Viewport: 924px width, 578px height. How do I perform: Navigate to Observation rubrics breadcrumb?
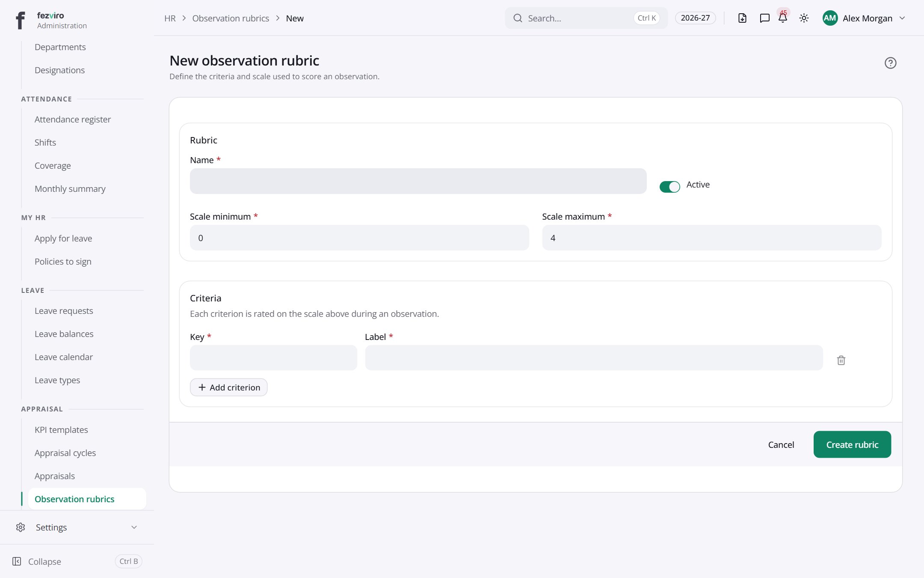coord(231,18)
